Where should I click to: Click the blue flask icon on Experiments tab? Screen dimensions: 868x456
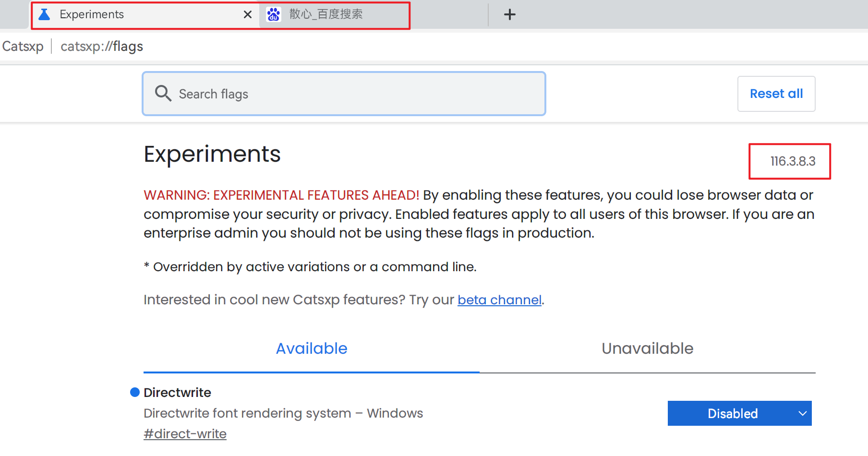[x=44, y=14]
